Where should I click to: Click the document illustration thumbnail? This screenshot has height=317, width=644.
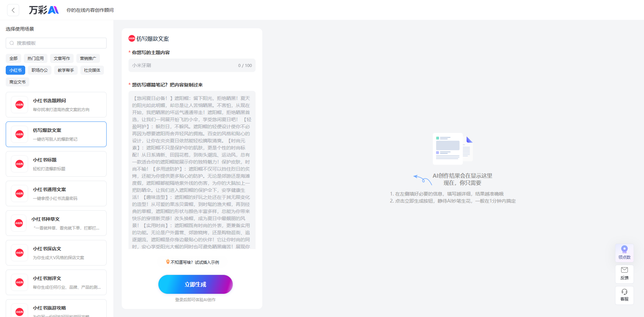[453, 149]
